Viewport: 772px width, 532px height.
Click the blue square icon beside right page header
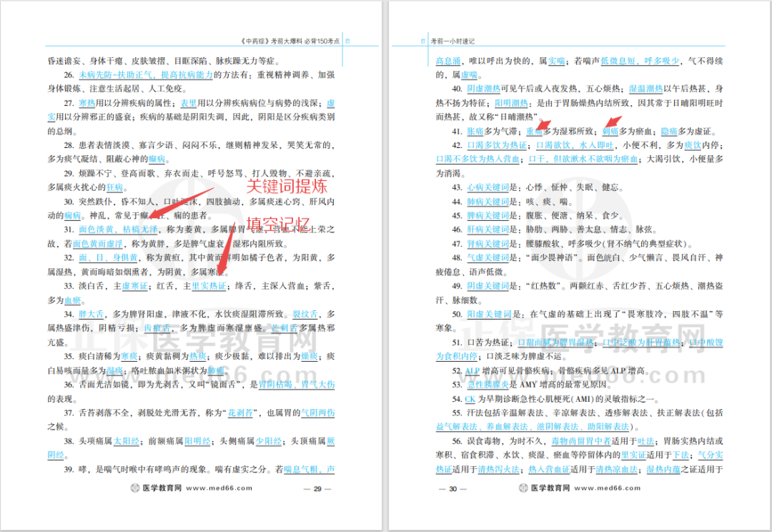423,41
